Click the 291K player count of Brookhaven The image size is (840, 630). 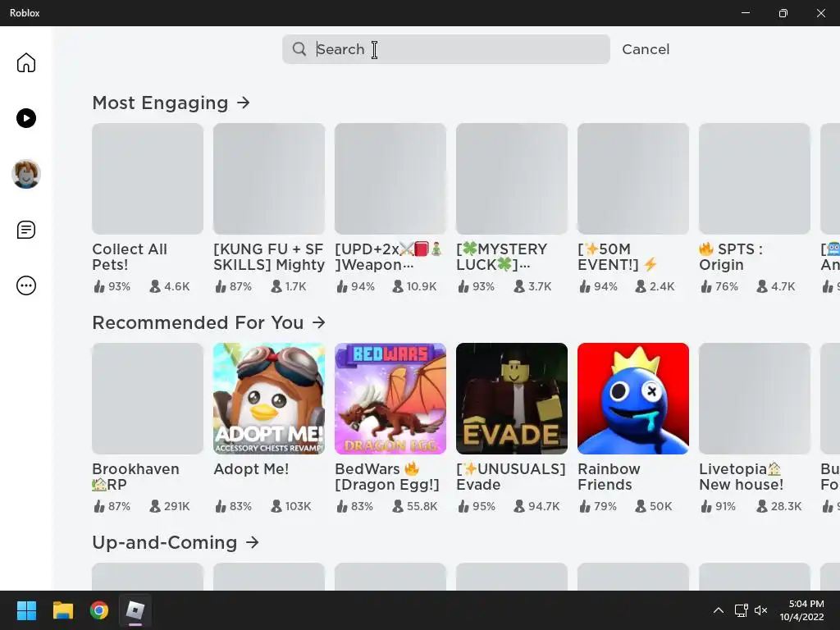[170, 506]
